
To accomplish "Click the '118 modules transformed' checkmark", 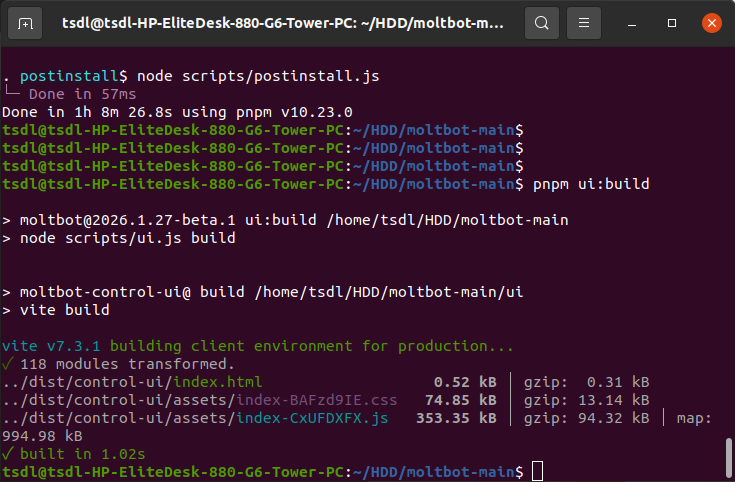I will coord(7,364).
